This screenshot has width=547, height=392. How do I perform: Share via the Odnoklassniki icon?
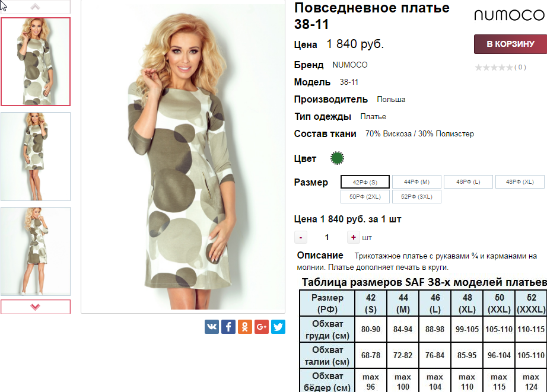pyautogui.click(x=245, y=327)
